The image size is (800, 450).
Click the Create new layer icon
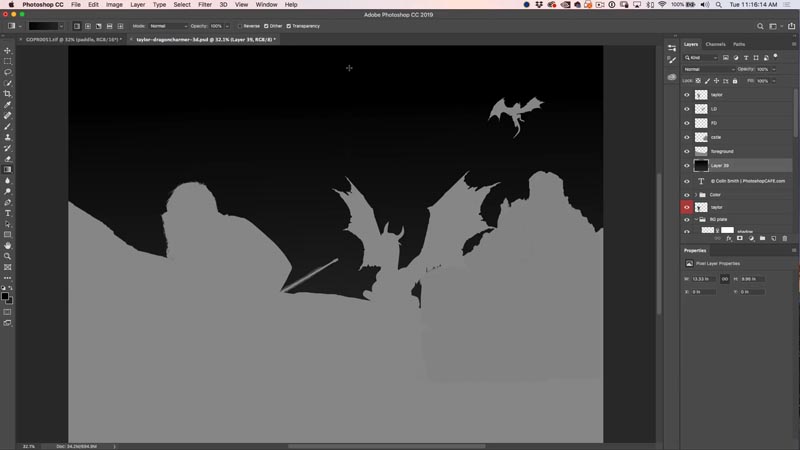[773, 238]
